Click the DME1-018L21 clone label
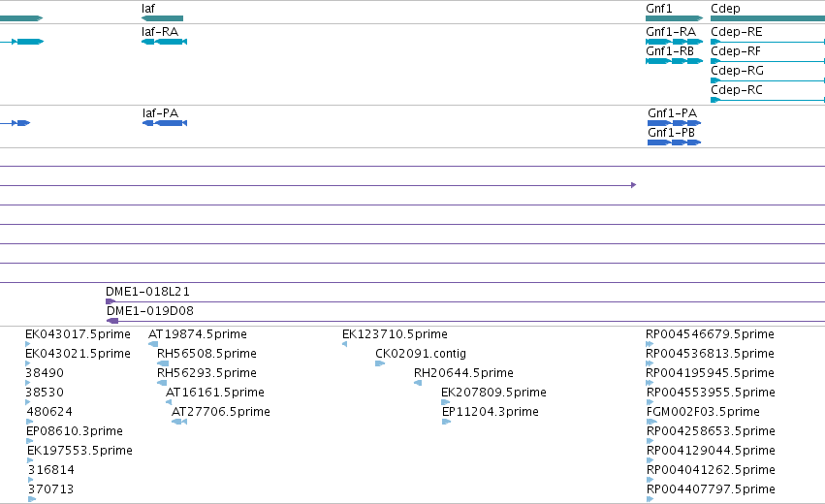Image resolution: width=825 pixels, height=504 pixels. coord(148,292)
